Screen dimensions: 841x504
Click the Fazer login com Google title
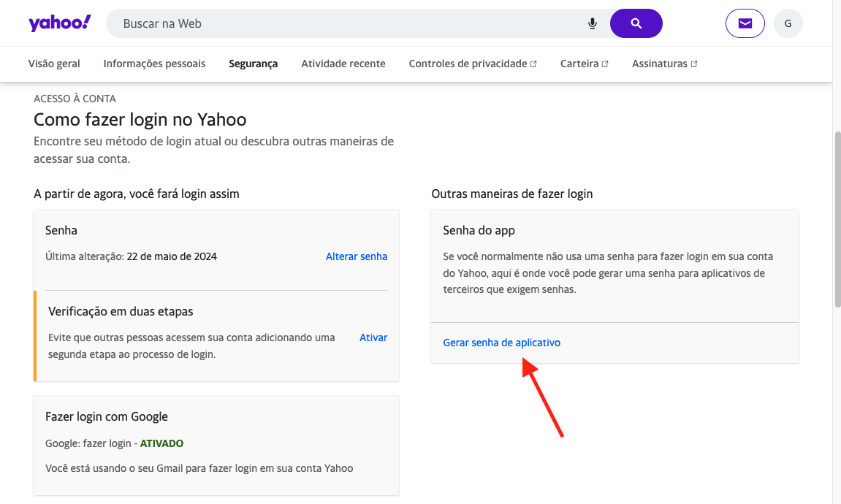click(107, 416)
